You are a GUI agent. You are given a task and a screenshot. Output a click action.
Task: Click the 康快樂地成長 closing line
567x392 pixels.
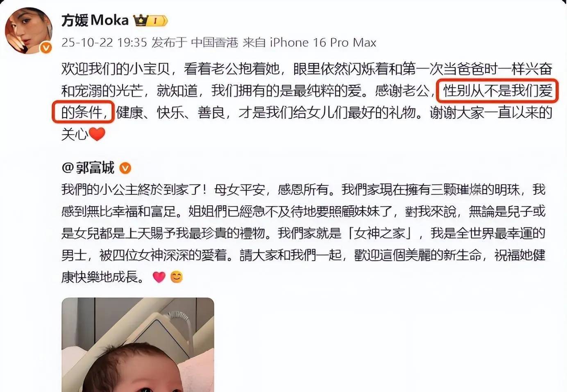pos(103,277)
